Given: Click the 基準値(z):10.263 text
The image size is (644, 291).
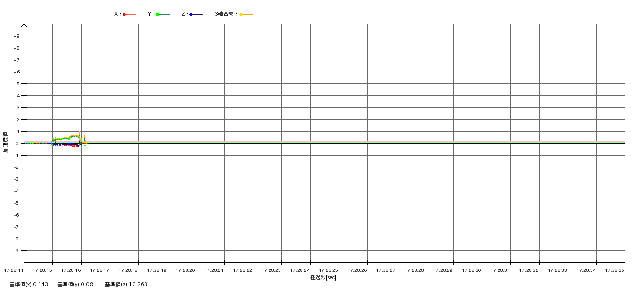Looking at the screenshot, I should [126, 284].
